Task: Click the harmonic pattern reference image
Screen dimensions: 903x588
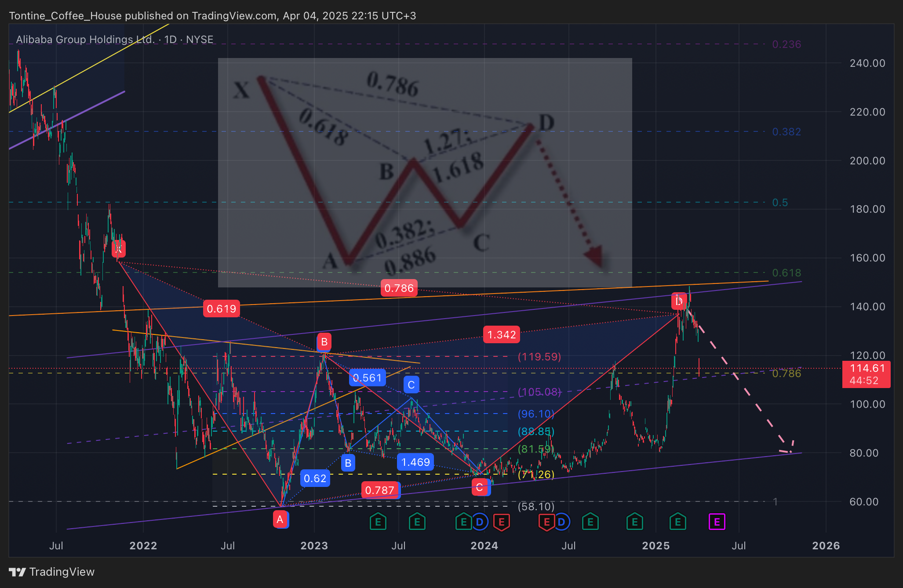Action: pyautogui.click(x=425, y=173)
